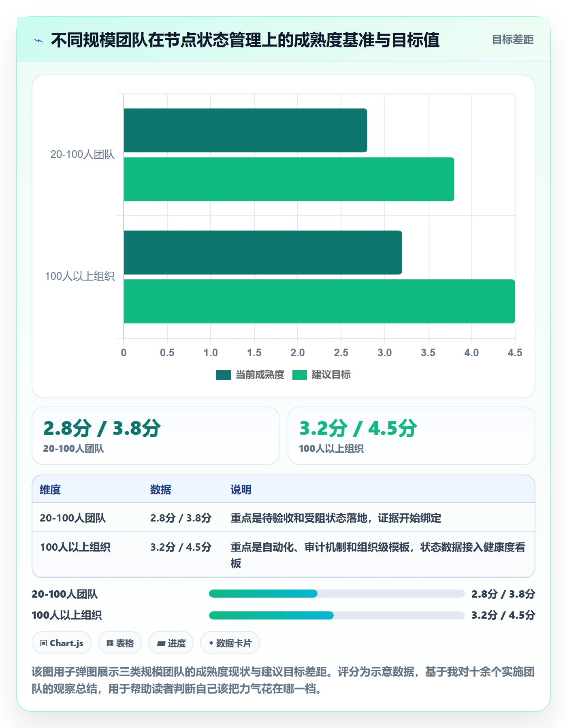This screenshot has height=728, width=567.
Task: Click the x-axis tick label 2.5
Action: [x=341, y=353]
